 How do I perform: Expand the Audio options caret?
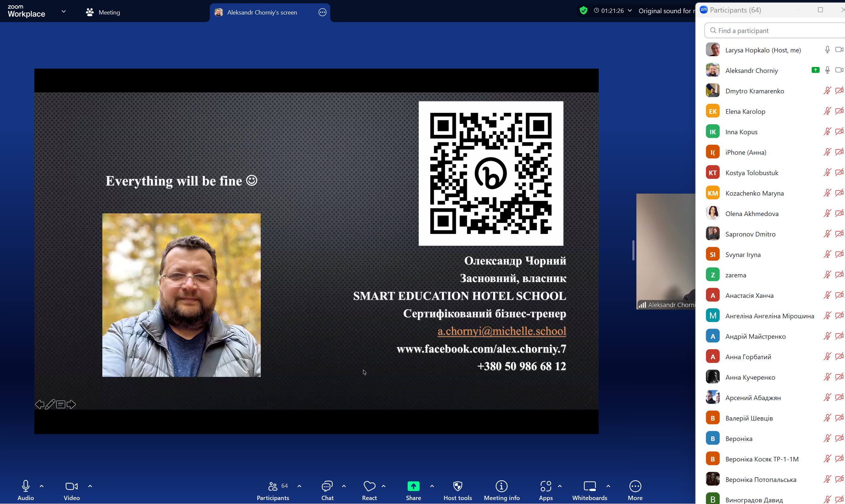click(x=42, y=486)
